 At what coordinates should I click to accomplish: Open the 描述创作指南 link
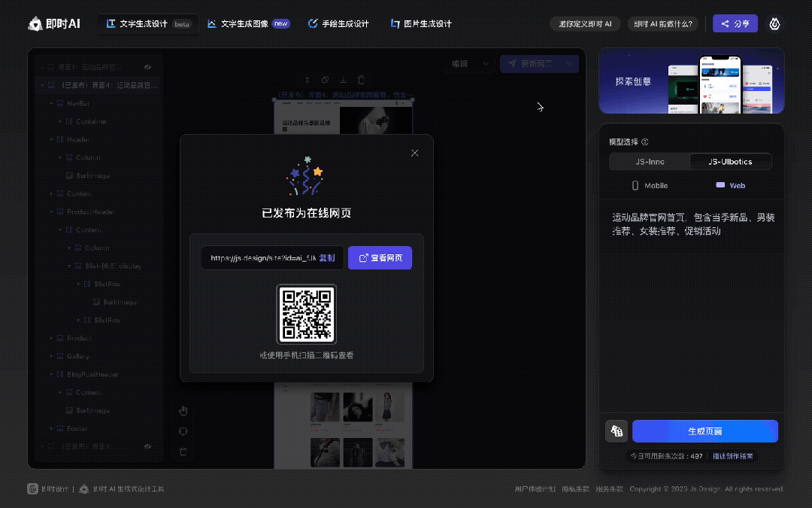(x=732, y=456)
